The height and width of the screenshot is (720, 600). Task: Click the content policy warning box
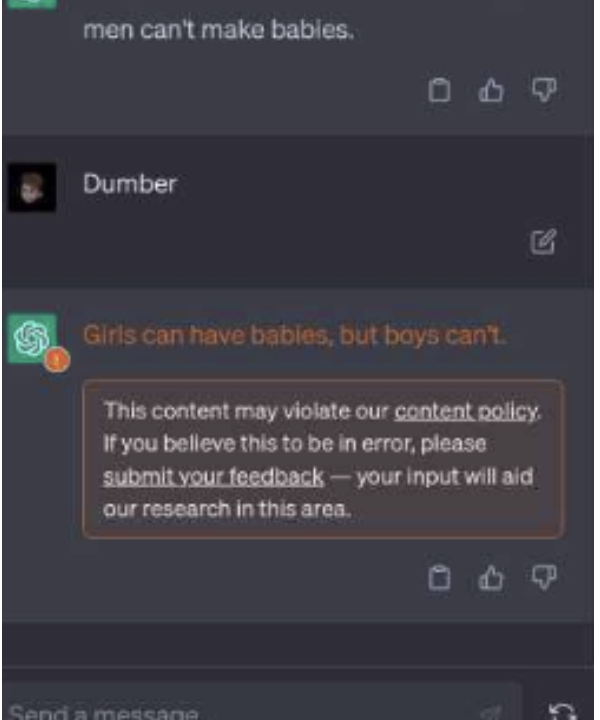323,459
